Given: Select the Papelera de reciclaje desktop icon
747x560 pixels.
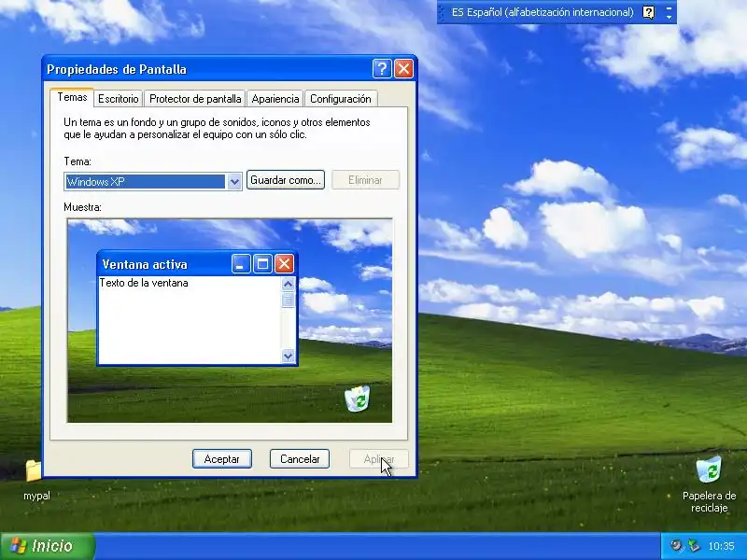Looking at the screenshot, I should coord(709,483).
